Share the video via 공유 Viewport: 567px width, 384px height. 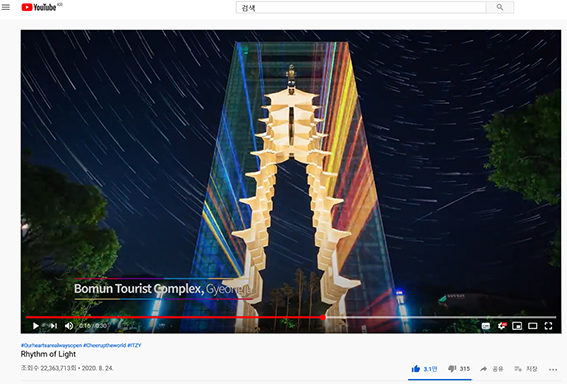click(x=491, y=369)
